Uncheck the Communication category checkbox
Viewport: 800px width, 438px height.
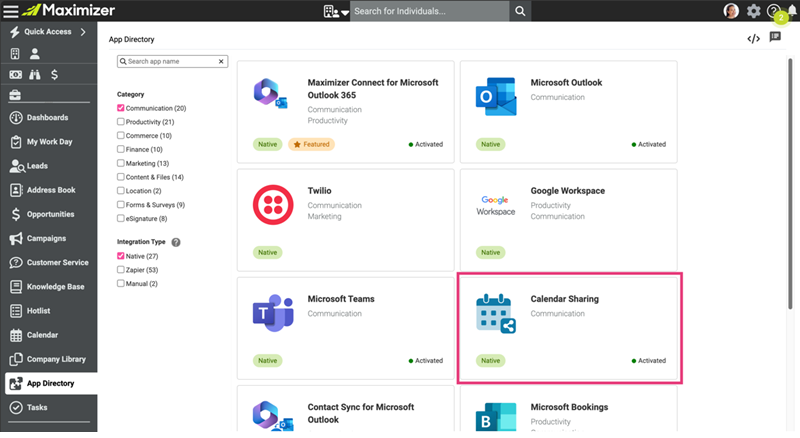(121, 108)
